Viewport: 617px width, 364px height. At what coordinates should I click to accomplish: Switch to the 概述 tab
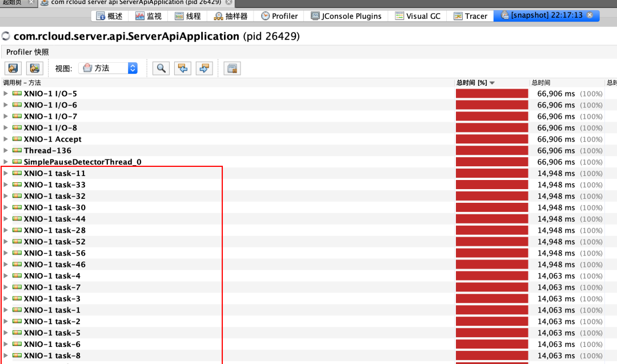tap(109, 16)
